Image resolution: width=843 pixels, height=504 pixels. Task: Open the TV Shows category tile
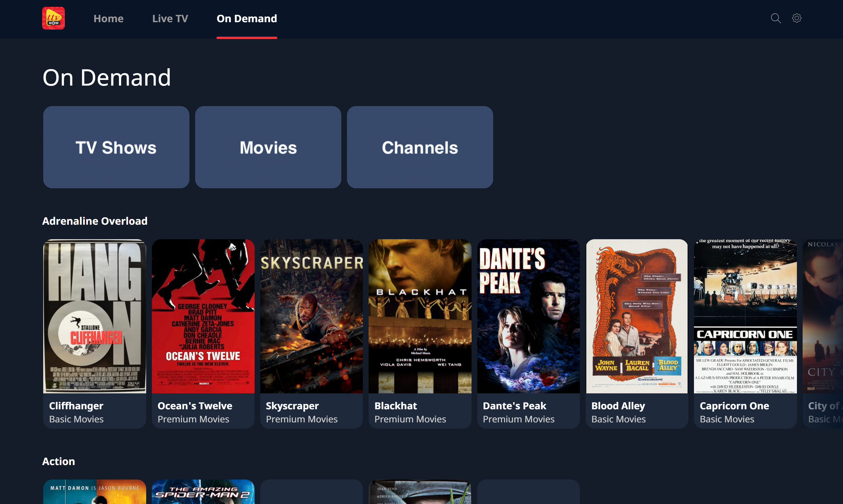pyautogui.click(x=116, y=147)
